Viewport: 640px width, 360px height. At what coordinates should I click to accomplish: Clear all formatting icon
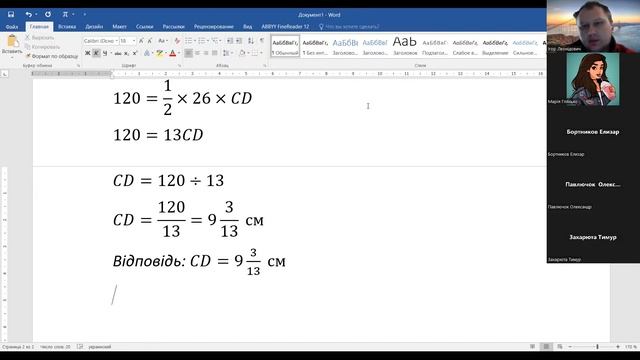coord(177,41)
